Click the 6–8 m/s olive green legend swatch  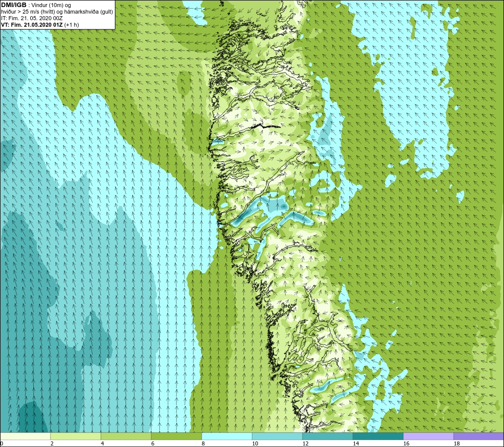point(176,436)
